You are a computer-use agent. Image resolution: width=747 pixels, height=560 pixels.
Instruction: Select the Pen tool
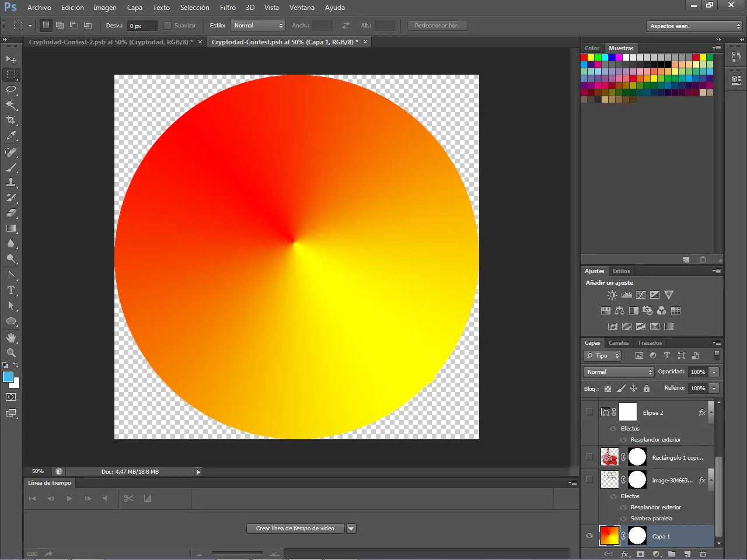(11, 275)
